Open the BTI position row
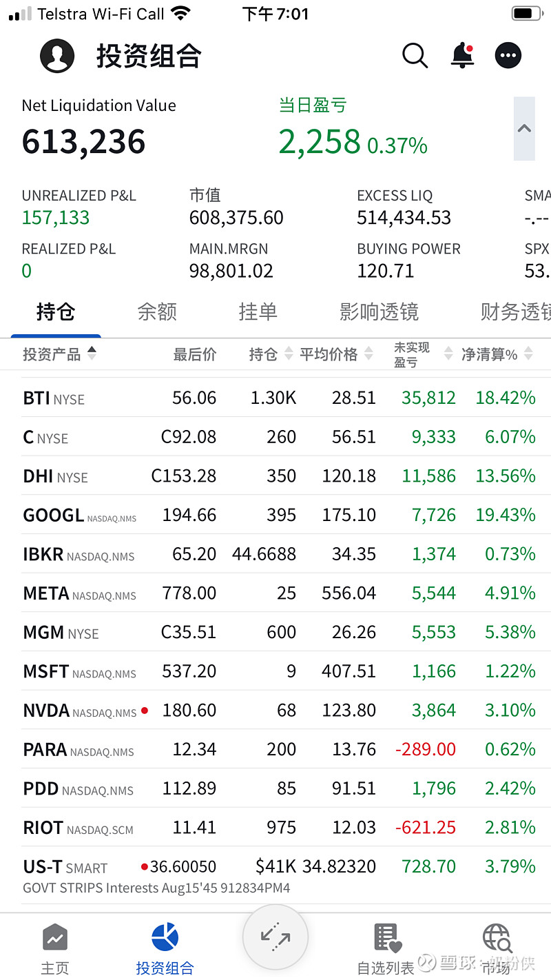The height and width of the screenshot is (980, 551). coord(275,398)
